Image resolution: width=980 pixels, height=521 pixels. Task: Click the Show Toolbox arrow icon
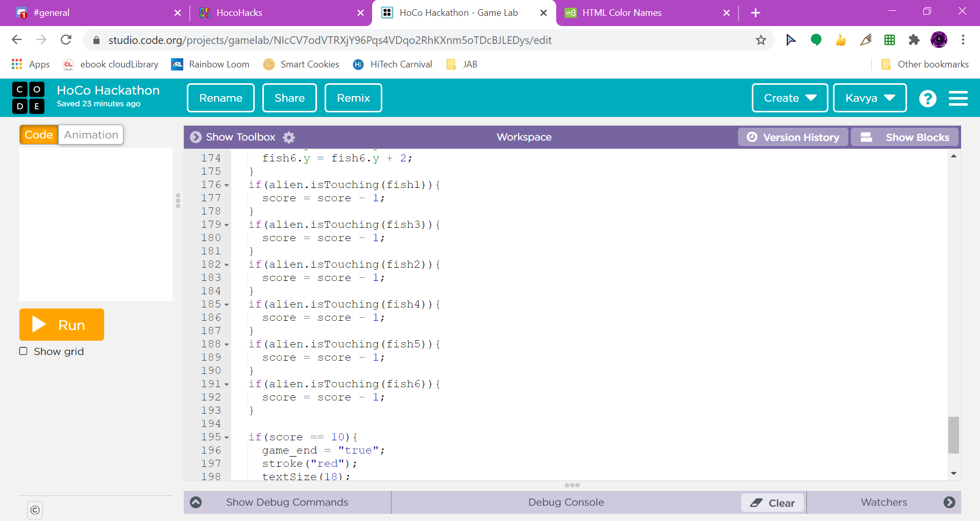tap(195, 137)
